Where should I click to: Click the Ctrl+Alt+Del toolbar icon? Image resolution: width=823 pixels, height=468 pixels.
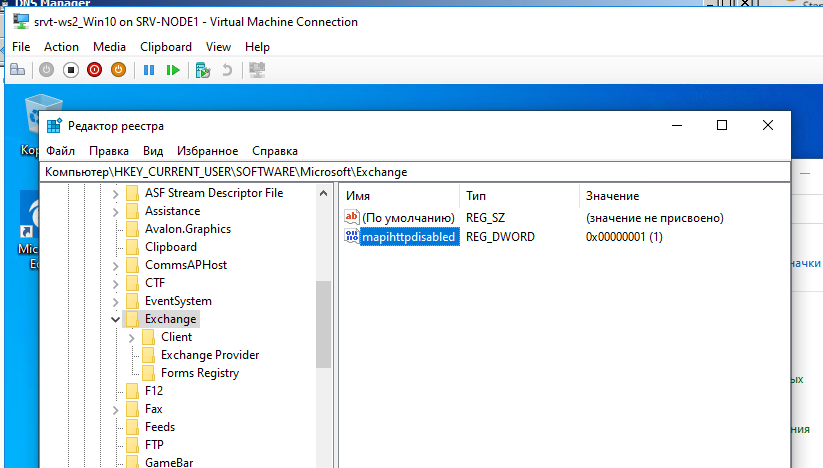18,70
